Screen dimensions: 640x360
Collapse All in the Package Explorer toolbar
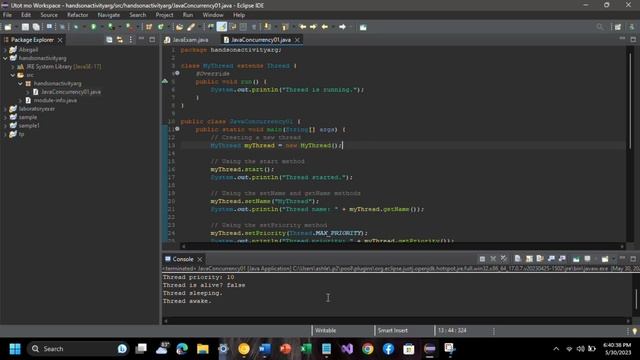pyautogui.click(x=109, y=40)
